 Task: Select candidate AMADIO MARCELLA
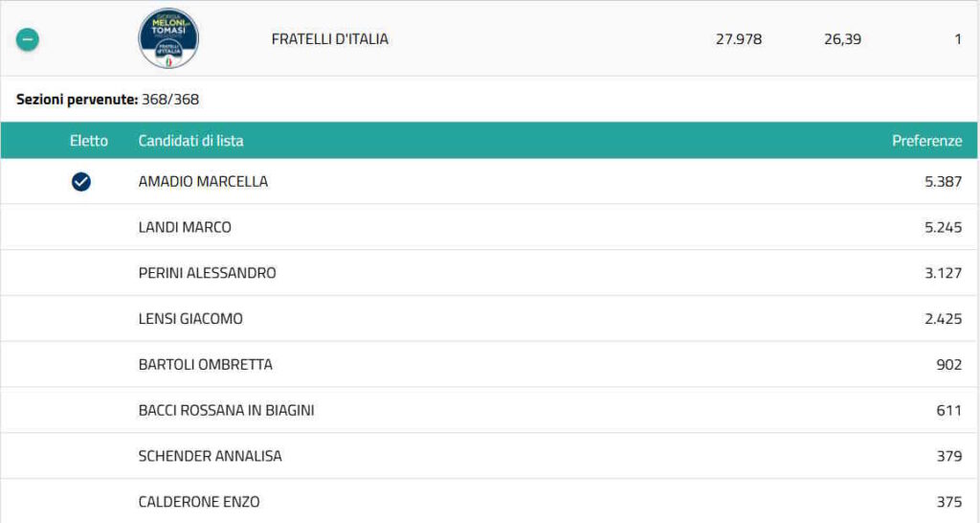pos(203,181)
